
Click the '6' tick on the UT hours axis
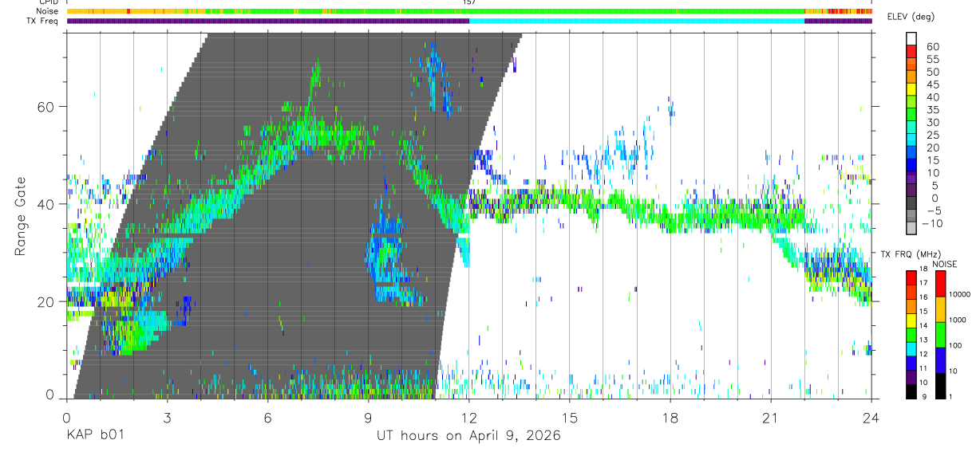pyautogui.click(x=267, y=418)
